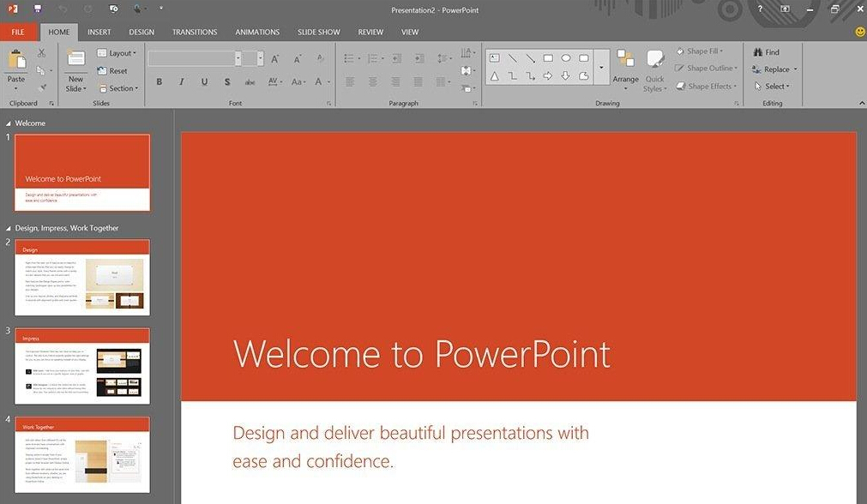This screenshot has width=867, height=504.
Task: Select slide 3 Impress thumbnail
Action: click(82, 366)
